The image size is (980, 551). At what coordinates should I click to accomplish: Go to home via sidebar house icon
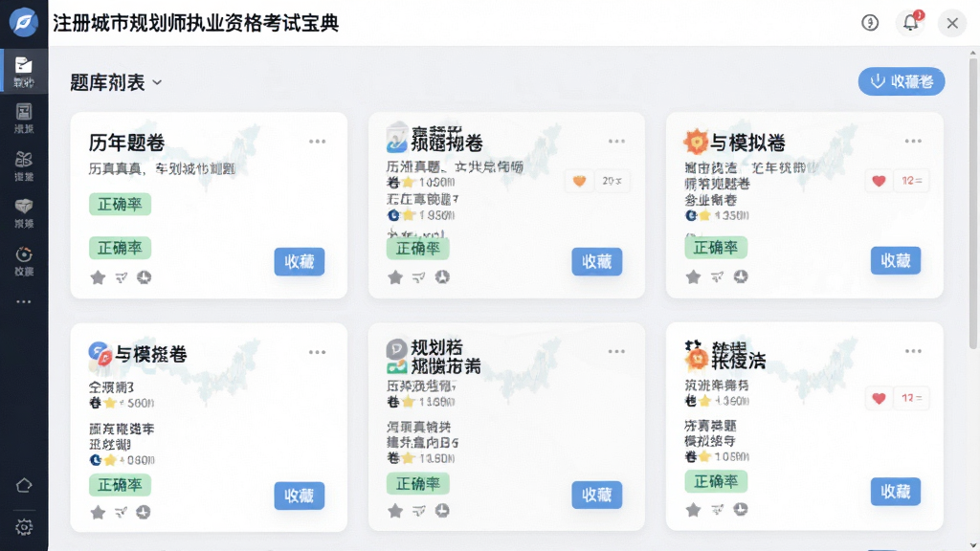tap(24, 485)
